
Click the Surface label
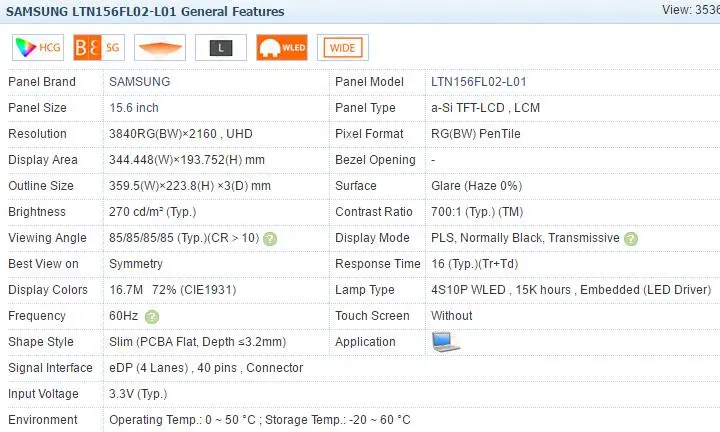(x=356, y=186)
